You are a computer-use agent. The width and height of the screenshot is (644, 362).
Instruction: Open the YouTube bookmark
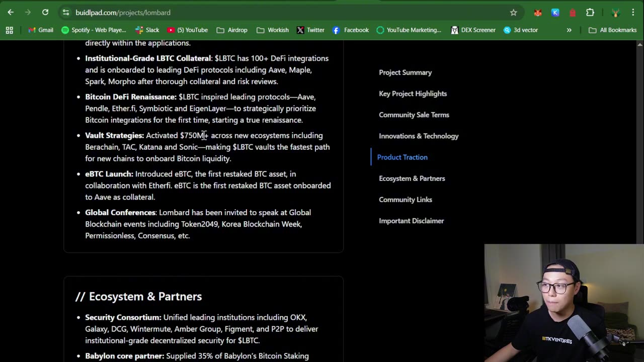point(187,30)
